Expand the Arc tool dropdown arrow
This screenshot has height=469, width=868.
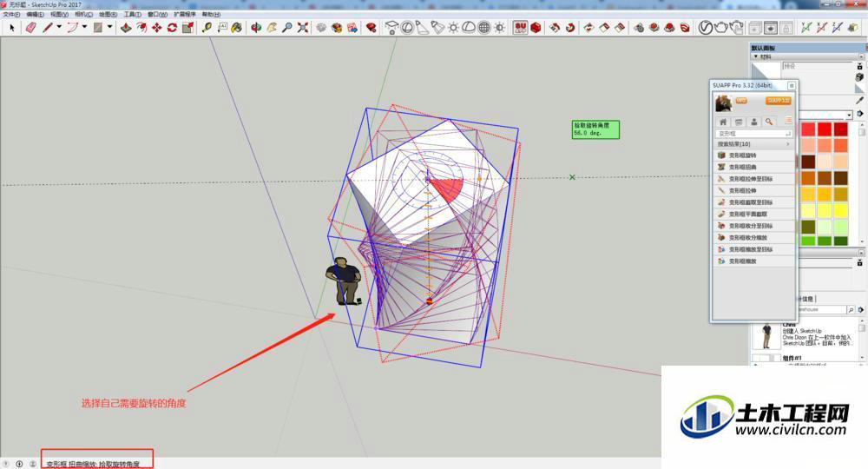tap(85, 27)
